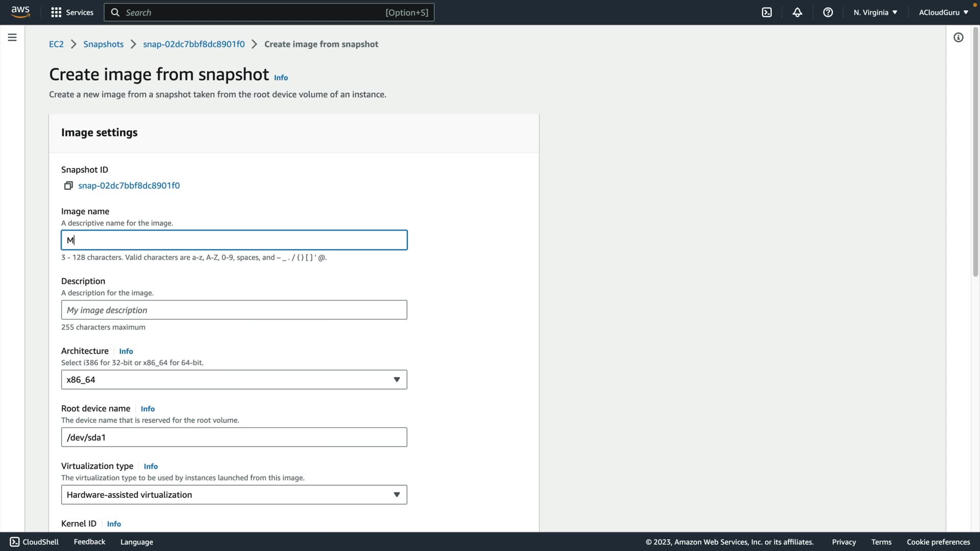Click the Root device name field
The width and height of the screenshot is (980, 551).
pyautogui.click(x=234, y=437)
